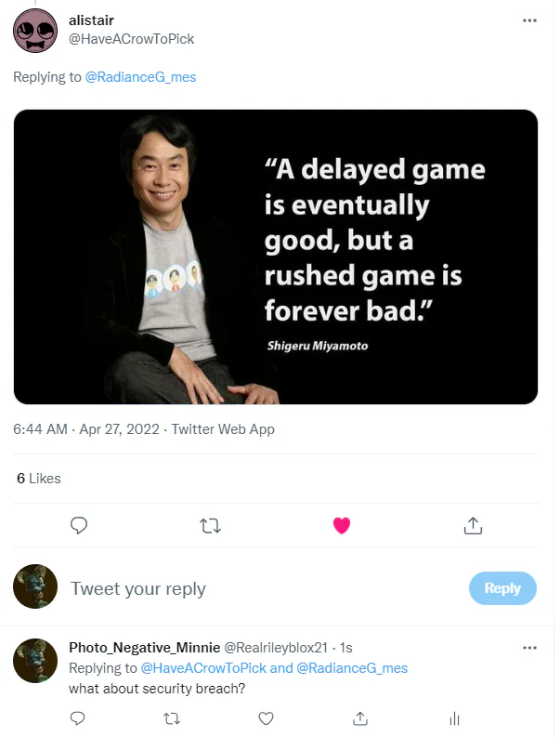Open alistair's profile avatar
The width and height of the screenshot is (560, 737).
35,31
